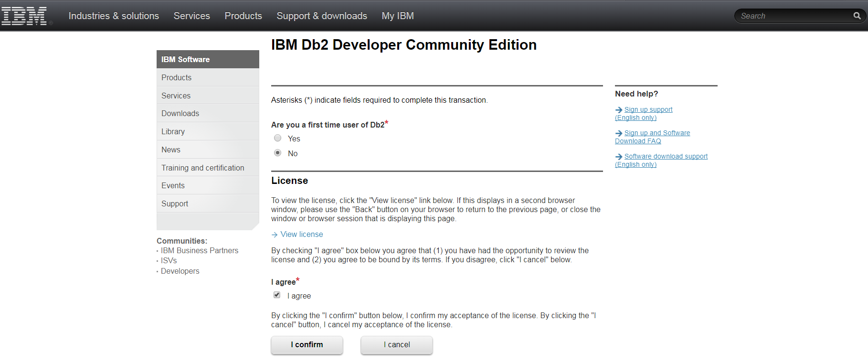Click the IBM logo
The height and width of the screenshot is (364, 868).
click(24, 16)
